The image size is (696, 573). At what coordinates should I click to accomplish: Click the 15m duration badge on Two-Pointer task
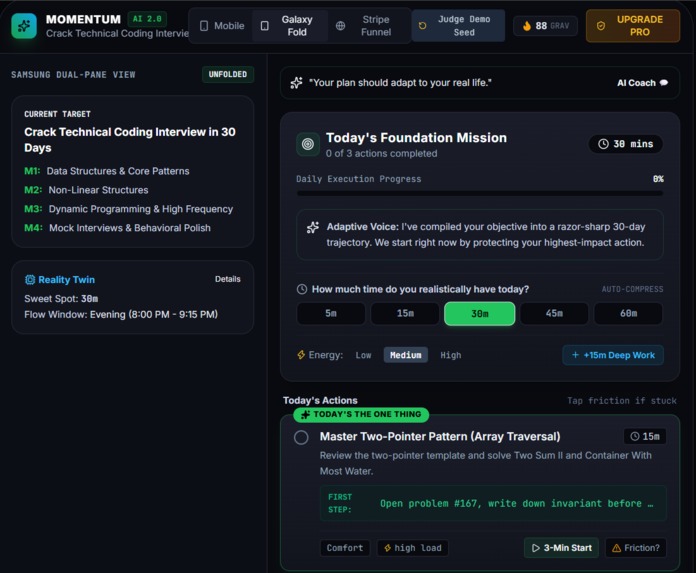pos(645,436)
